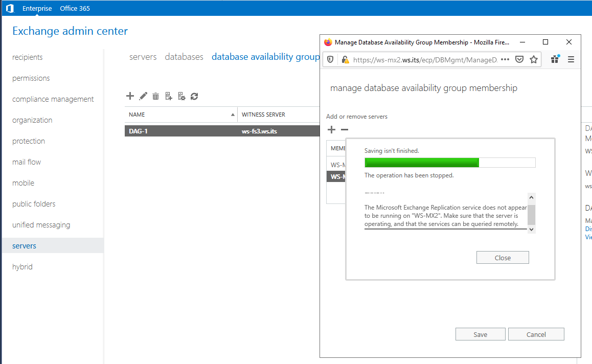The height and width of the screenshot is (364, 592).
Task: Click the Firefox URL address field
Action: point(425,60)
